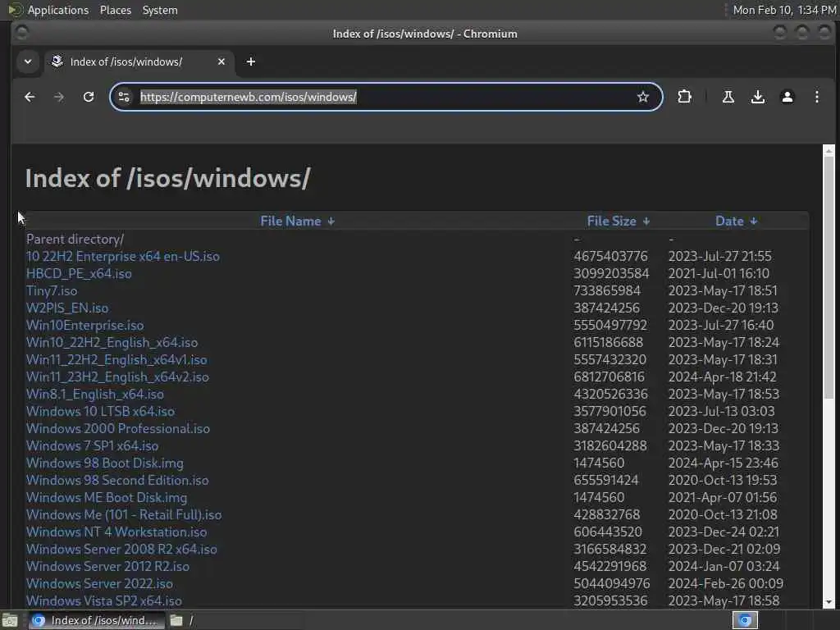
Task: Open Chromium three-dot menu
Action: [816, 97]
